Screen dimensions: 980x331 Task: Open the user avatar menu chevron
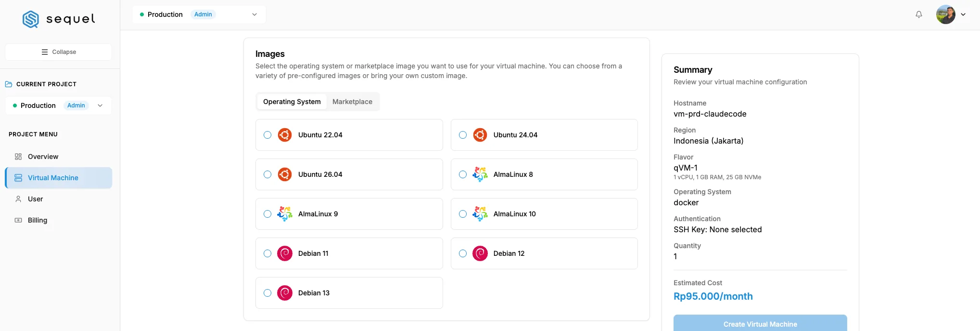963,14
